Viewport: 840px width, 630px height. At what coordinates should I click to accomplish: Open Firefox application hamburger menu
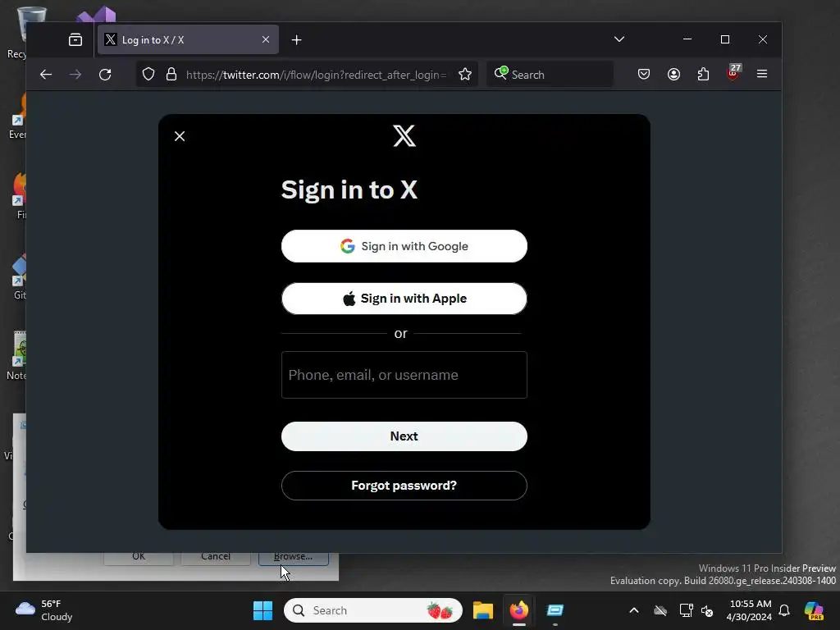point(762,74)
